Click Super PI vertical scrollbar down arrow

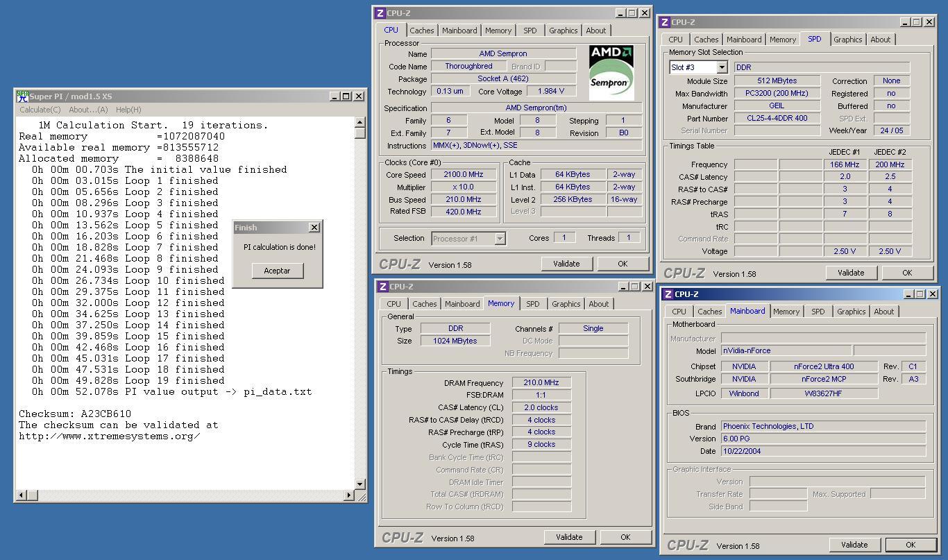pyautogui.click(x=359, y=484)
